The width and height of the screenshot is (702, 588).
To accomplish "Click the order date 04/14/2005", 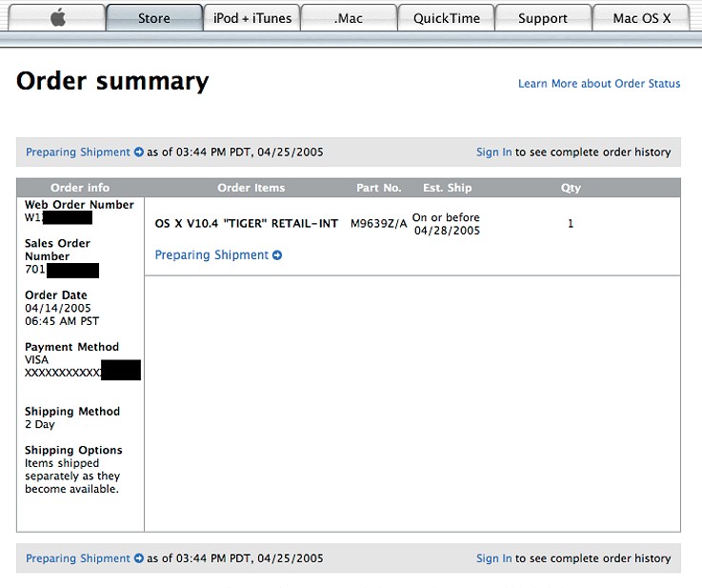I will point(58,308).
